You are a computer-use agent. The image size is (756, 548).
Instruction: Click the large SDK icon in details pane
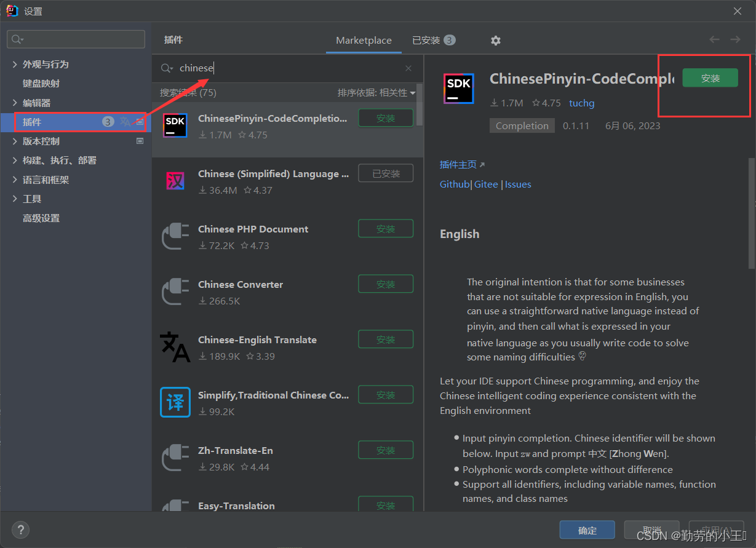pos(458,88)
